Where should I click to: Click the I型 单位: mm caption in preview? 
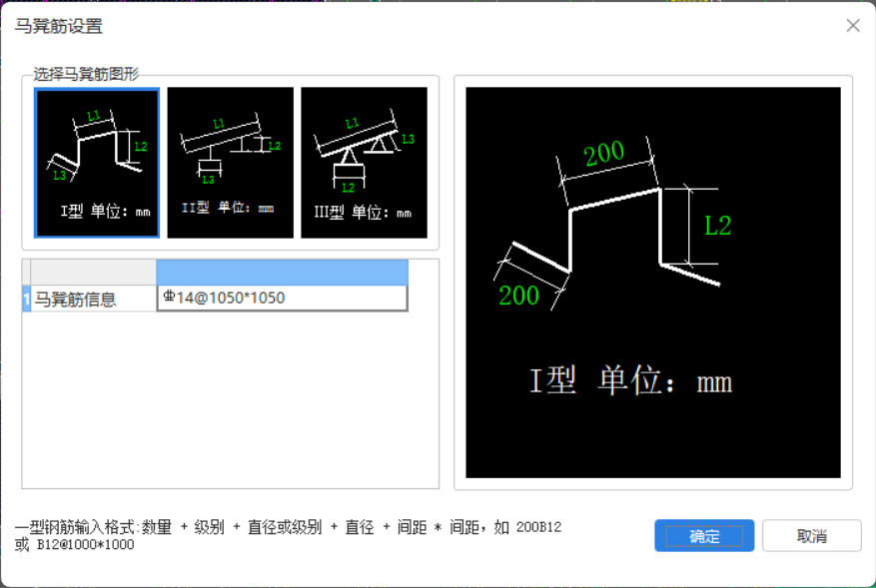point(630,380)
